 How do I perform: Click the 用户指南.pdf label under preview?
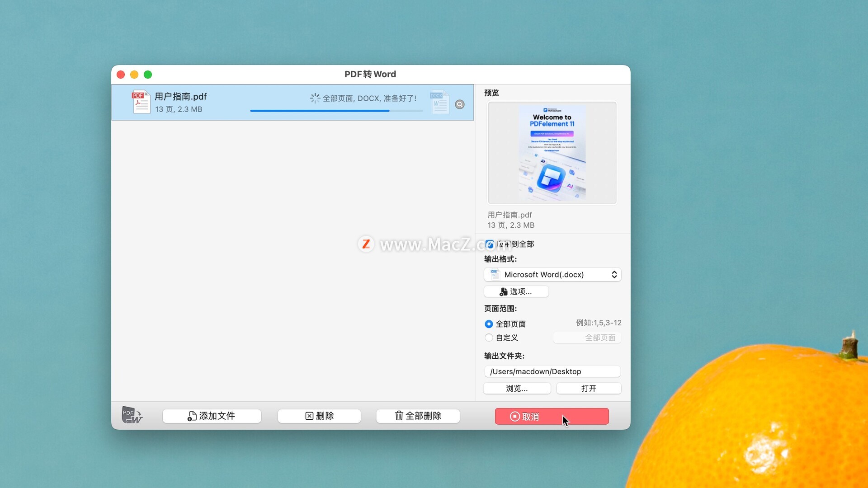coord(509,215)
